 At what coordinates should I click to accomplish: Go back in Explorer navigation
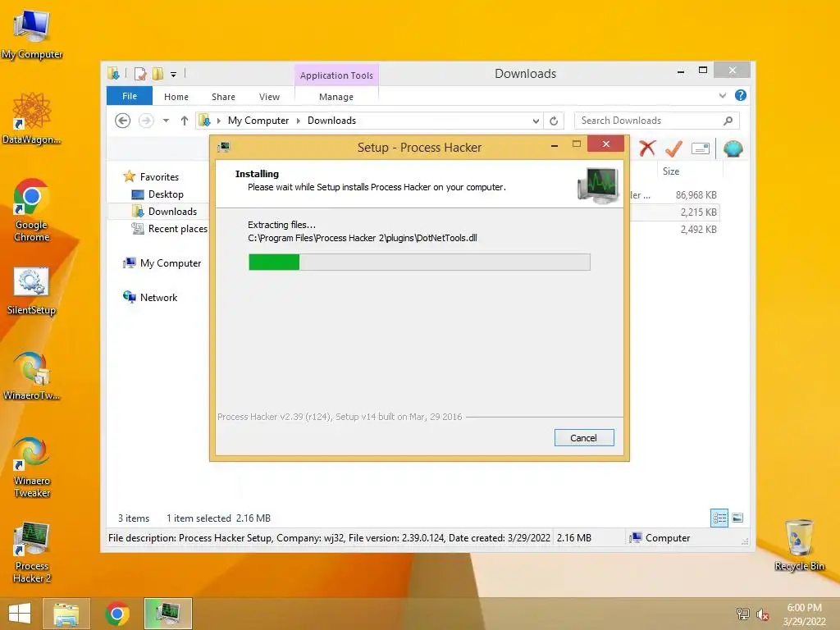pyautogui.click(x=123, y=121)
